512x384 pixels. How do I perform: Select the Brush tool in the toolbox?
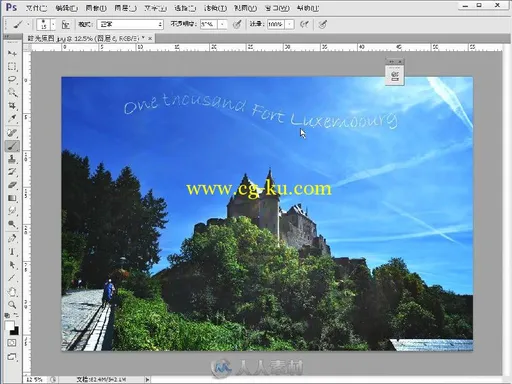(x=12, y=146)
